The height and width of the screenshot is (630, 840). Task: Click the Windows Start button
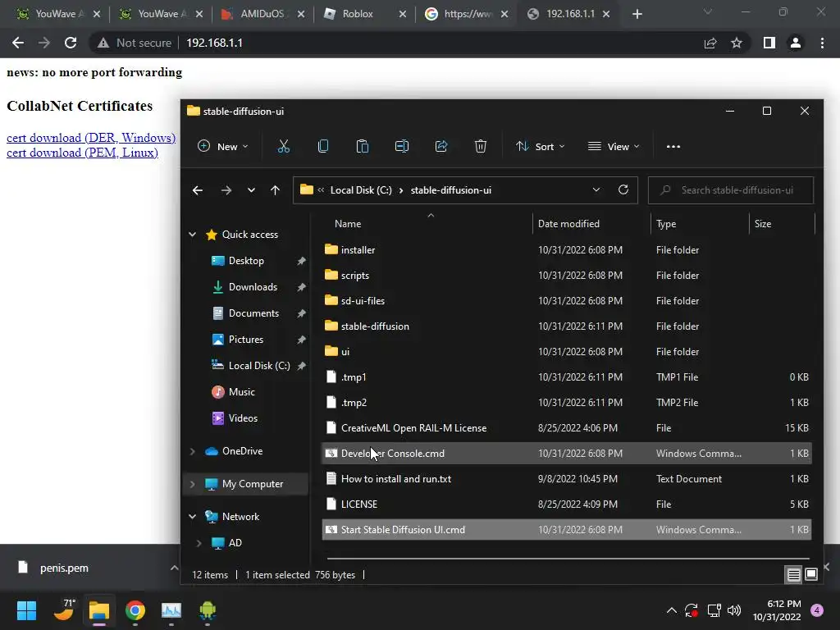tap(26, 610)
